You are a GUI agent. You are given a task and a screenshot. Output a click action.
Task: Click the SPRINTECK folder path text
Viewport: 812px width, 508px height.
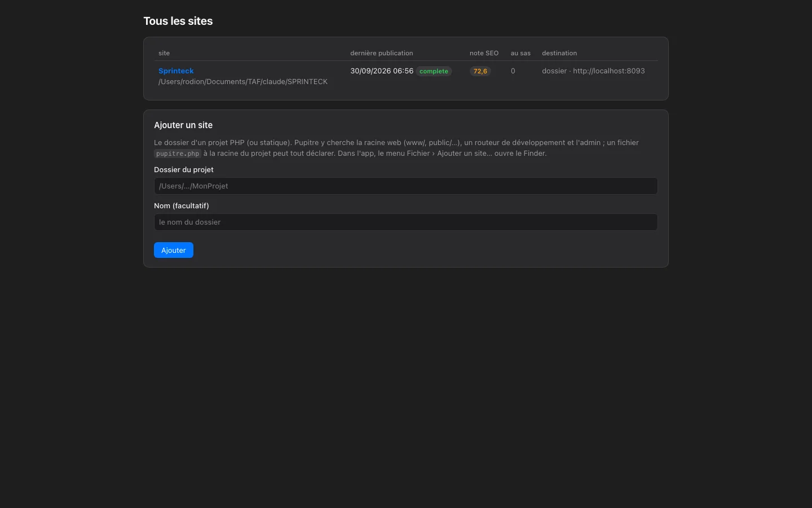(243, 81)
